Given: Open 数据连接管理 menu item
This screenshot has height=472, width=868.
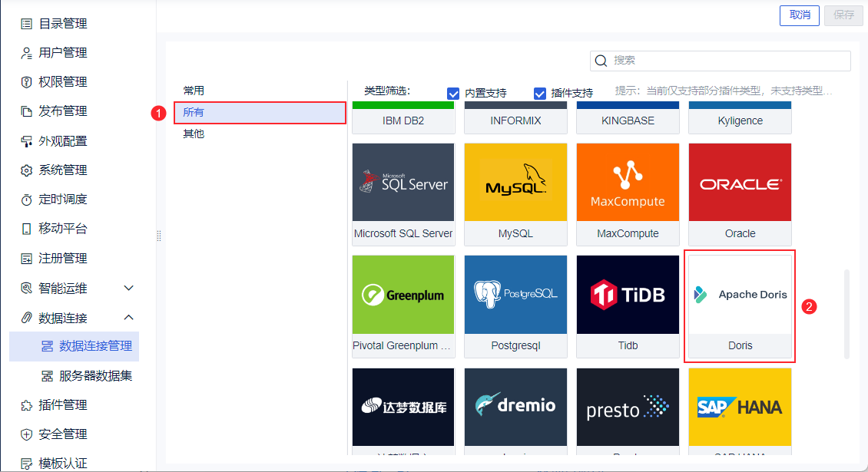Looking at the screenshot, I should pyautogui.click(x=75, y=346).
